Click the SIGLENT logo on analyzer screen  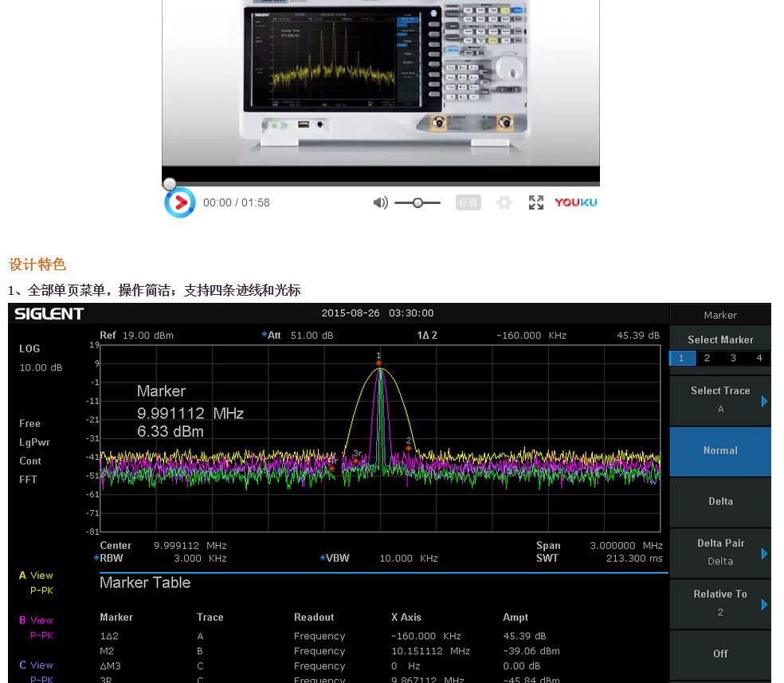tap(49, 314)
